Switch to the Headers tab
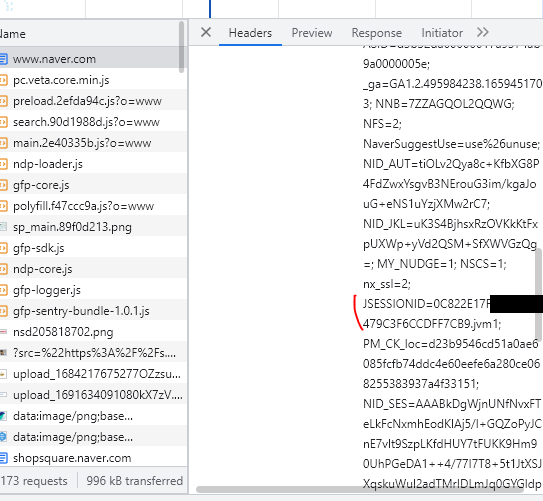The height and width of the screenshot is (501, 543). tap(250, 33)
